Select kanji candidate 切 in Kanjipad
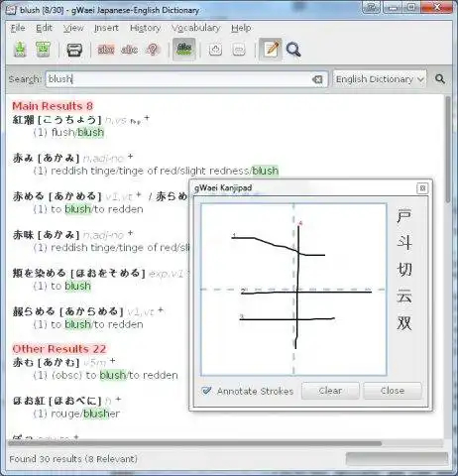458x476 pixels. pyautogui.click(x=404, y=269)
